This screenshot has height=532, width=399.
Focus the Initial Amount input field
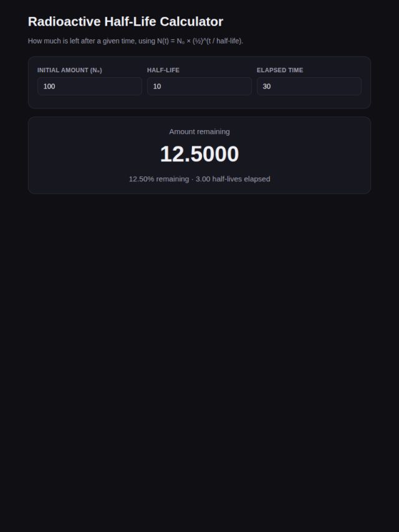90,86
